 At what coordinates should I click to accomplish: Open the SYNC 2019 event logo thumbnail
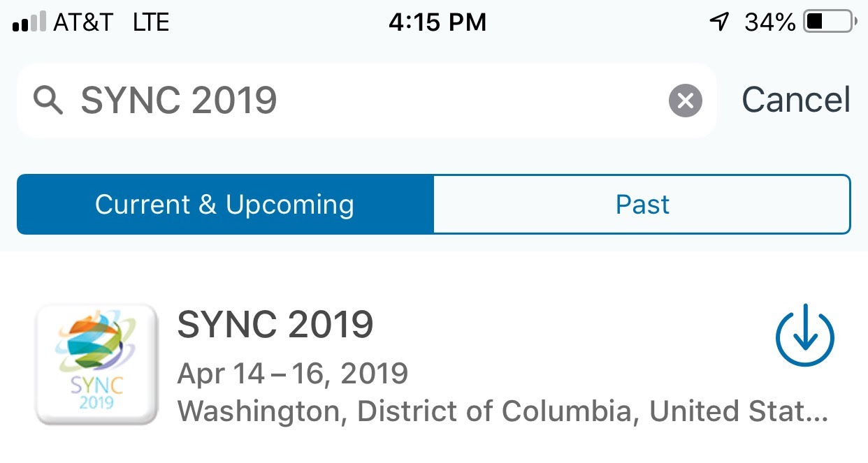pyautogui.click(x=96, y=364)
